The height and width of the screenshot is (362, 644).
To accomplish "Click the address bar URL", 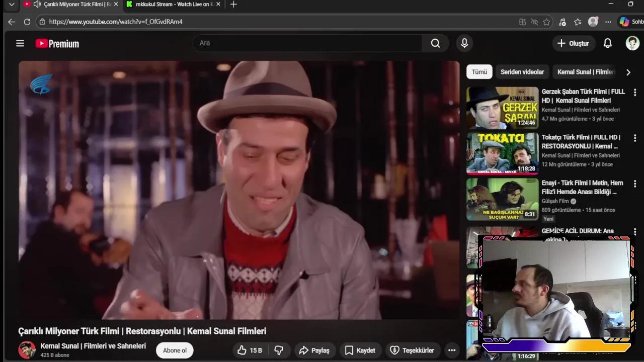I will click(x=116, y=22).
